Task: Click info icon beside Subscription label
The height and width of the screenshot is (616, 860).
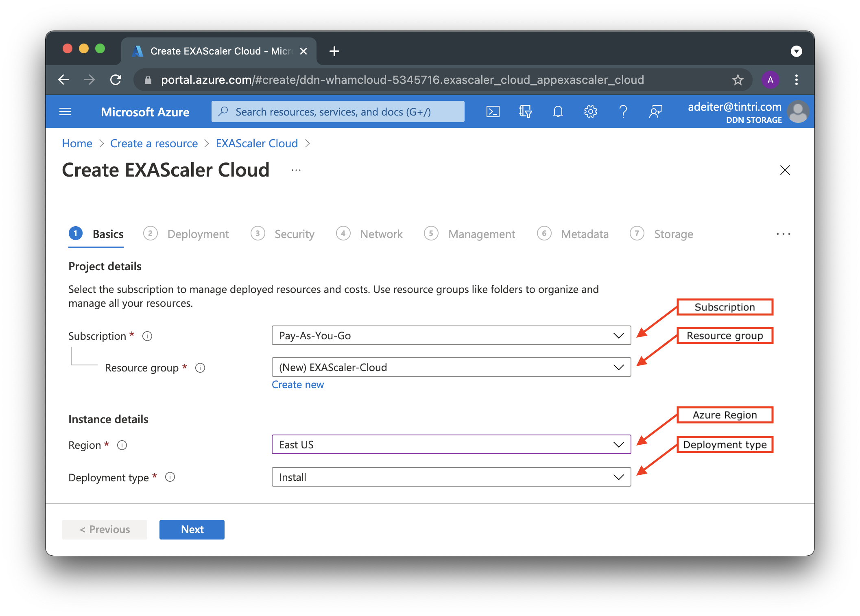Action: click(147, 336)
